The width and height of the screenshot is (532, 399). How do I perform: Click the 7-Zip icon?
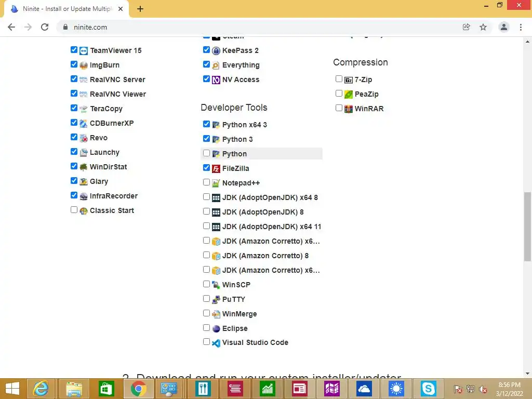(349, 79)
